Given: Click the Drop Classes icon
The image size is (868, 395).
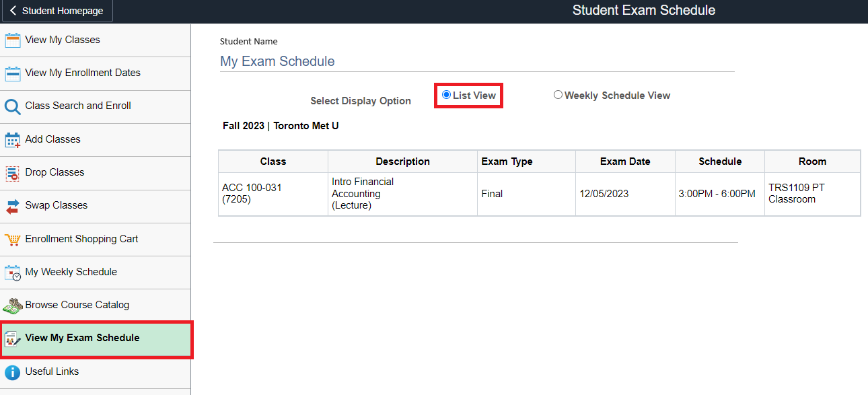Looking at the screenshot, I should pos(13,173).
